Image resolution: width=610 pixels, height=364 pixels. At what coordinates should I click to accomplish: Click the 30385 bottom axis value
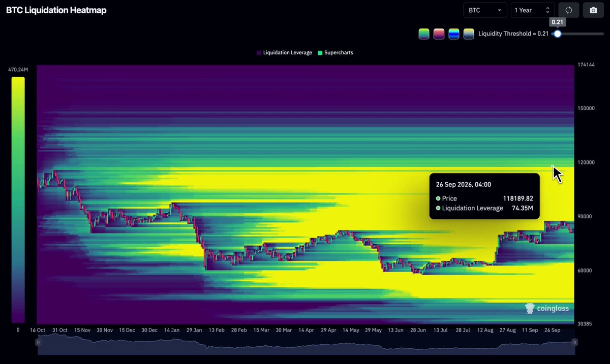586,324
